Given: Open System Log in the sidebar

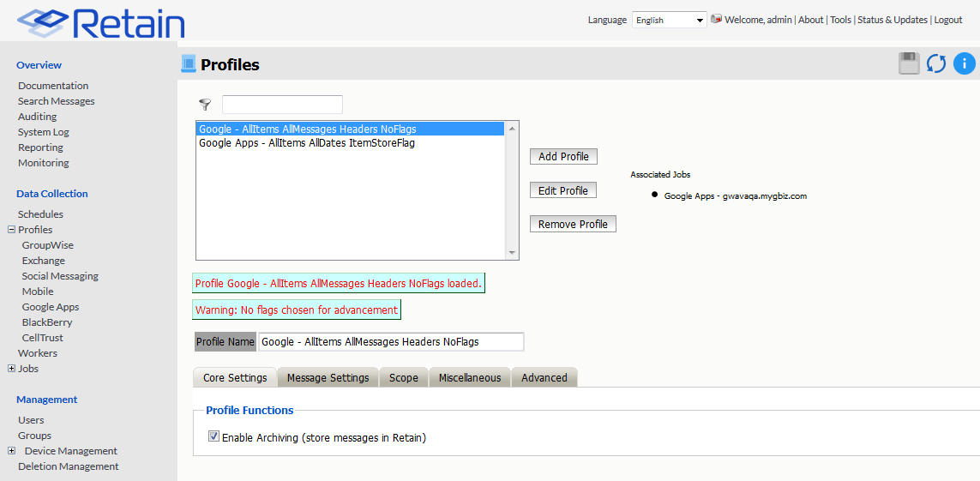Looking at the screenshot, I should click(43, 132).
